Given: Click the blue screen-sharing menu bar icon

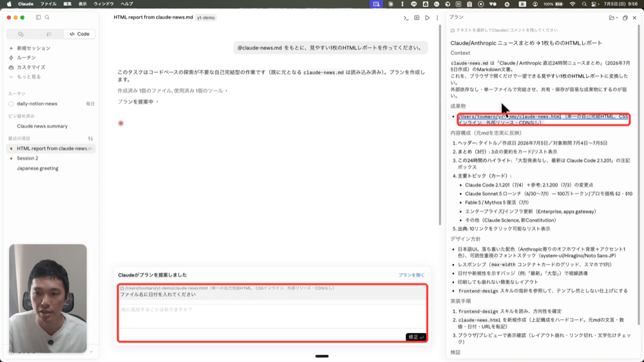Looking at the screenshot, I should point(376,4).
